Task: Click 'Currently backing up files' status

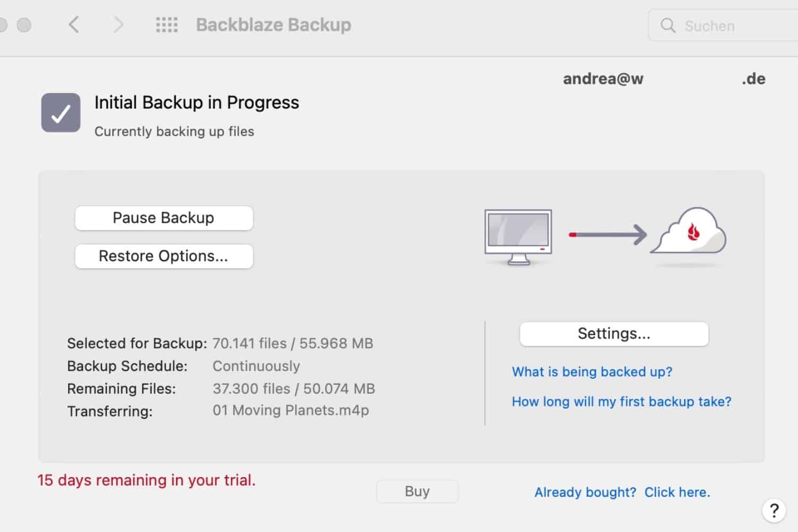Action: (x=174, y=131)
